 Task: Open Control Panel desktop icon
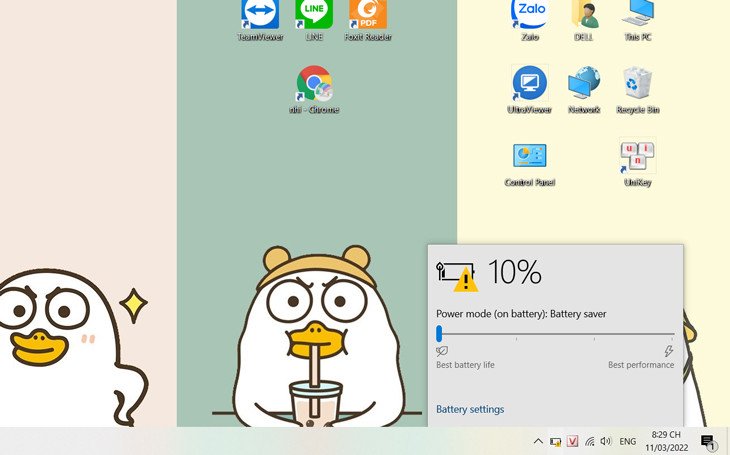(529, 158)
